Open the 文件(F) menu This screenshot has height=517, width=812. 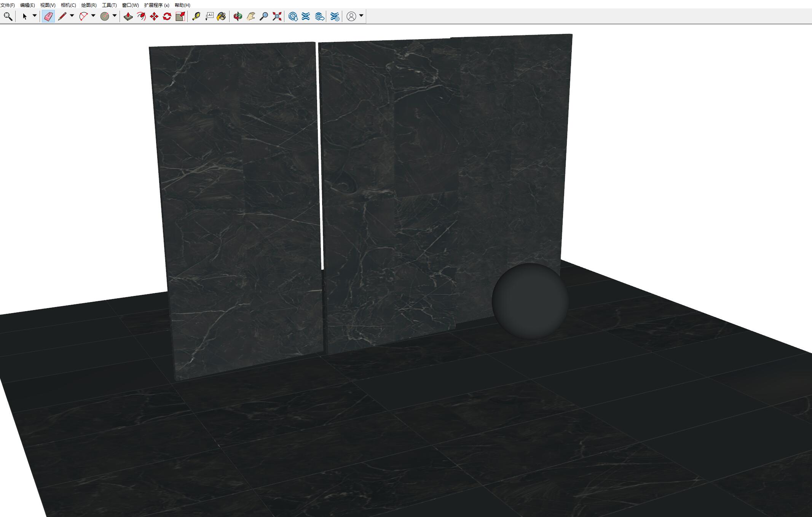tap(8, 5)
